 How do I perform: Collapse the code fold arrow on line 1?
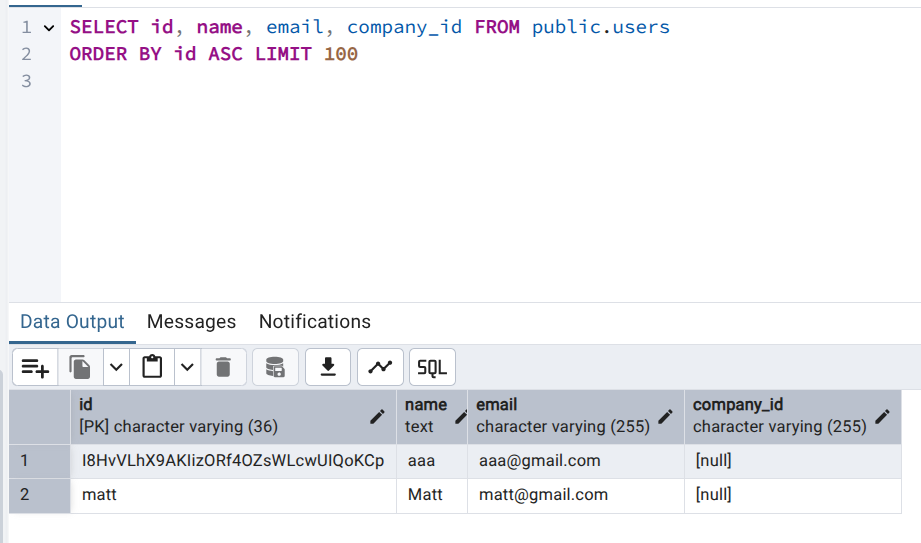pos(48,28)
